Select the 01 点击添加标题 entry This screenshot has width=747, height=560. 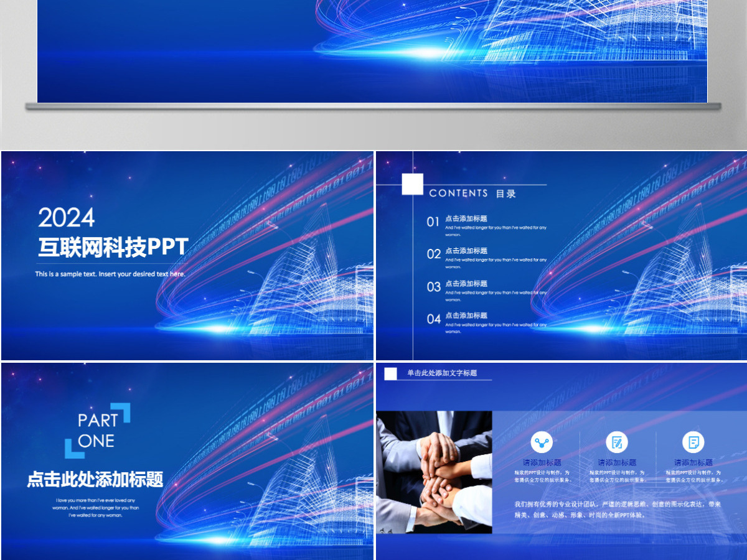click(x=487, y=226)
